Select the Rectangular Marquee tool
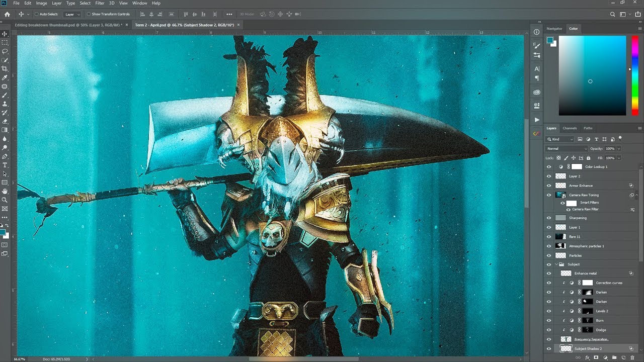This screenshot has width=644, height=362. point(5,43)
